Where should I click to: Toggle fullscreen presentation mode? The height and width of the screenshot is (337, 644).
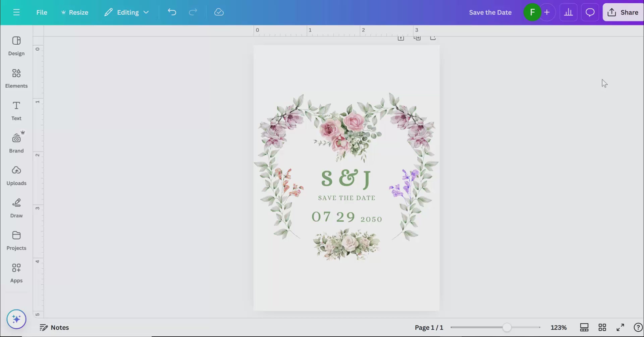pyautogui.click(x=620, y=327)
